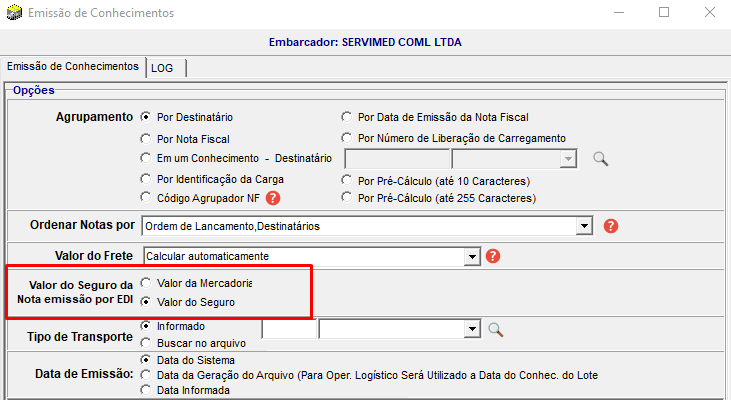Select Por Identificação da Carga option

(x=147, y=179)
